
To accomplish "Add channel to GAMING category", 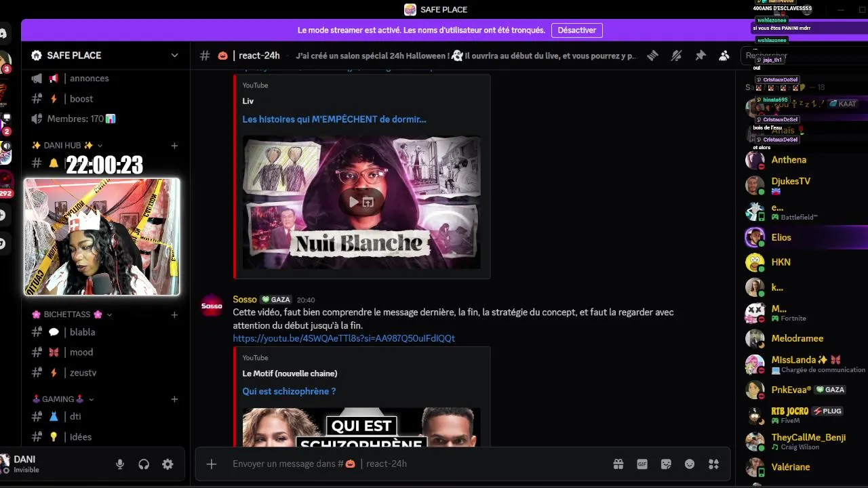I will [174, 399].
